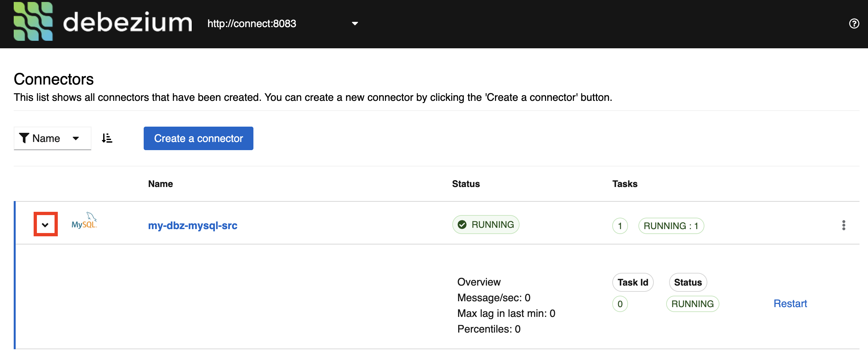Image resolution: width=868 pixels, height=359 pixels.
Task: Open the kebab menu for my-dbz-mysql-src
Action: [x=844, y=225]
